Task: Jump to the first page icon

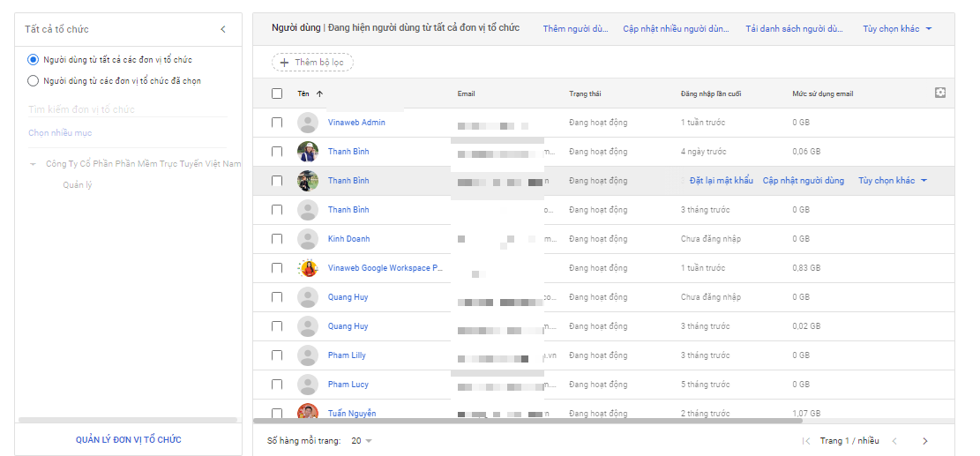Action: [805, 441]
